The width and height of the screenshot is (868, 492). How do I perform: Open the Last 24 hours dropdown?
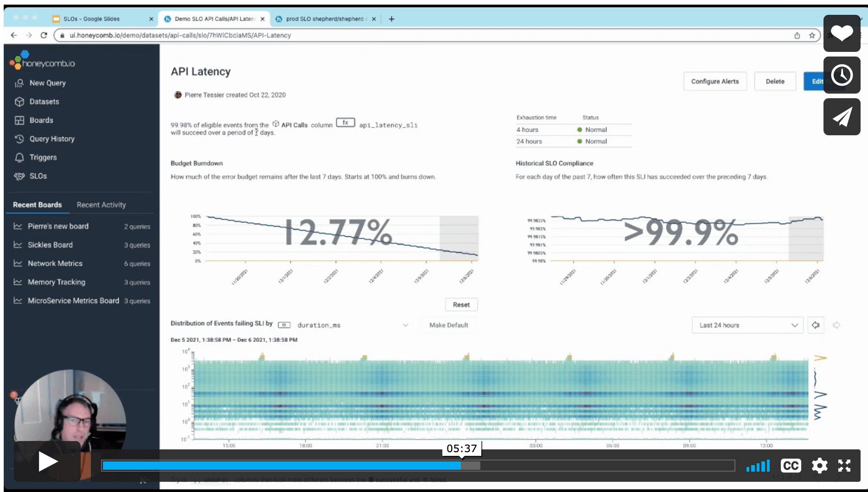747,325
